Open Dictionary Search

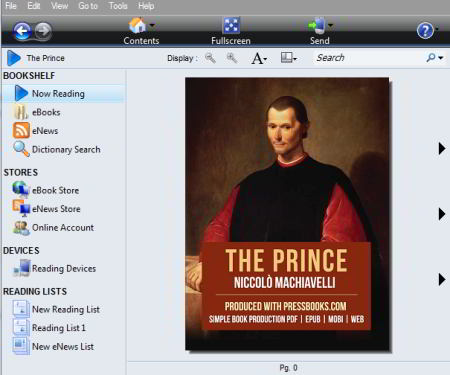coord(66,150)
